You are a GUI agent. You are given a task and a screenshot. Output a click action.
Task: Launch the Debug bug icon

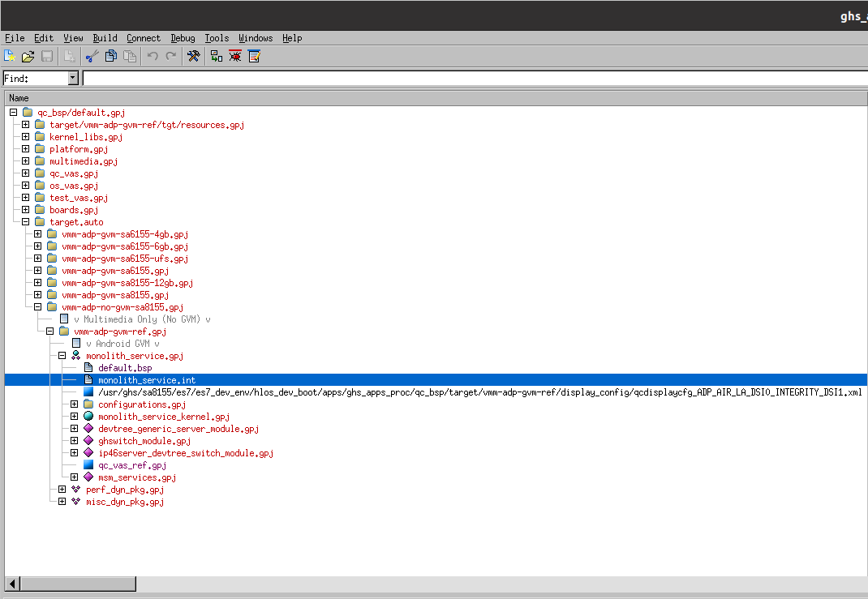(x=235, y=56)
